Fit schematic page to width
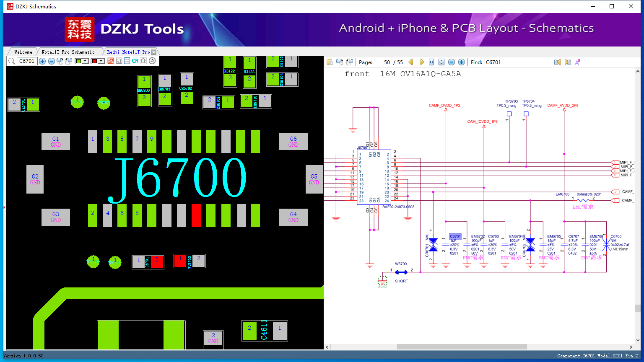The width and height of the screenshot is (644, 362). [x=431, y=62]
